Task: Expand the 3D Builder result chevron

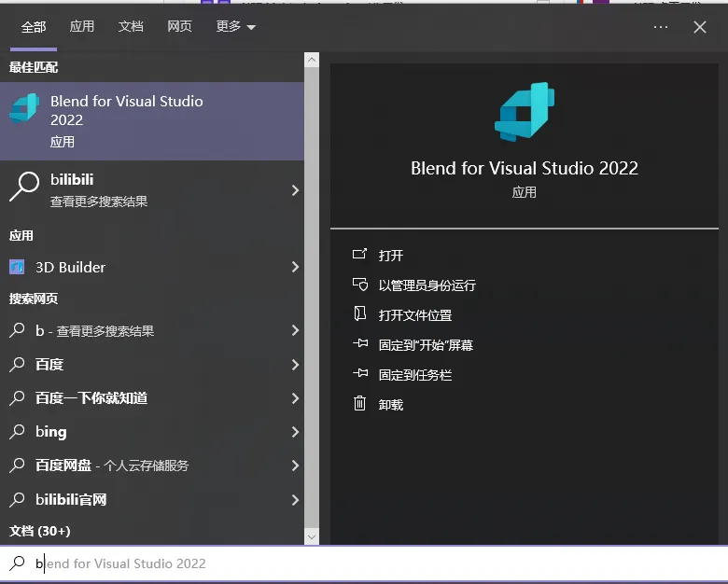Action: [x=295, y=267]
